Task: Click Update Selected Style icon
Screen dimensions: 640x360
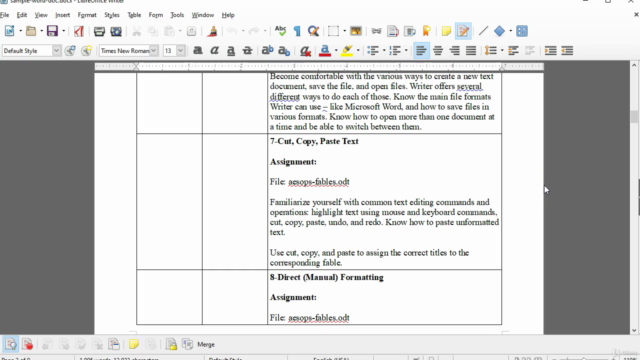Action: [70, 51]
